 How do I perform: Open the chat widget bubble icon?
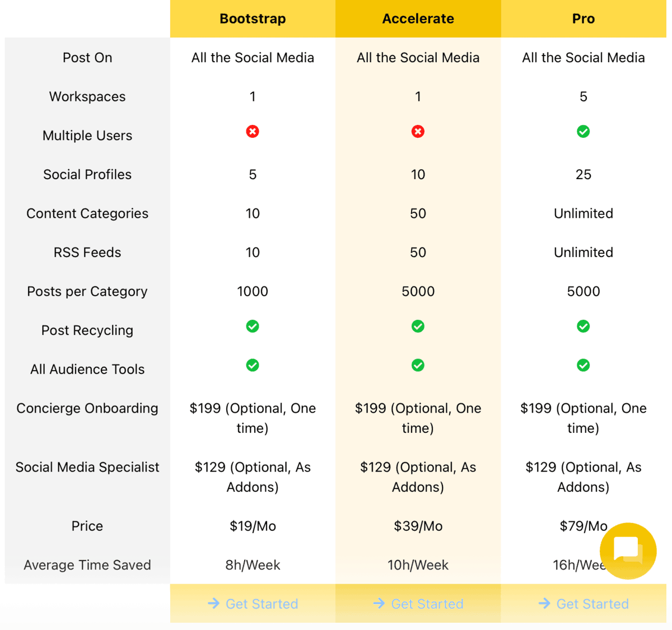pyautogui.click(x=628, y=551)
